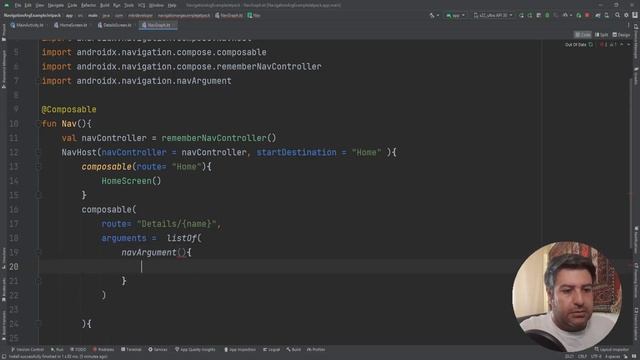Click the app module breadcrumb
The image size is (640, 360).
click(69, 16)
